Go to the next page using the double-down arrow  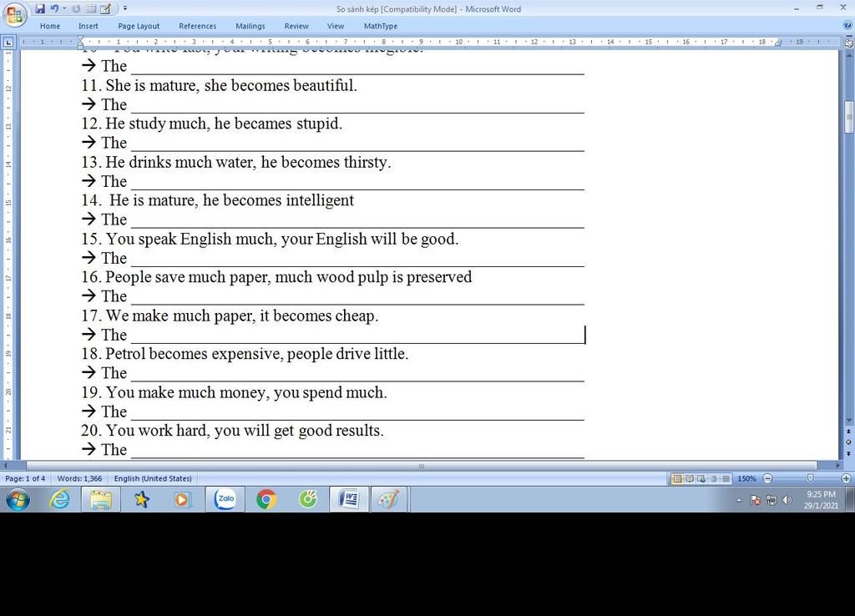[848, 452]
